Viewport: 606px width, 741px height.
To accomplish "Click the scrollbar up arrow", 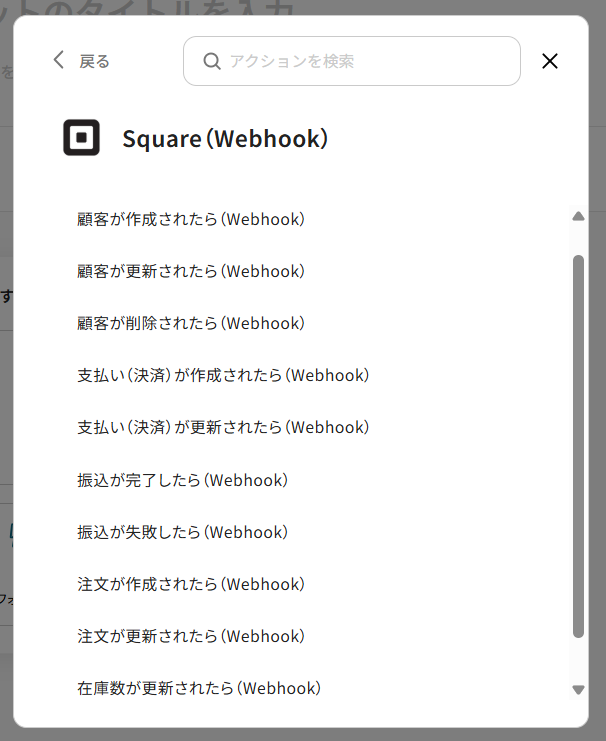I will coord(578,216).
